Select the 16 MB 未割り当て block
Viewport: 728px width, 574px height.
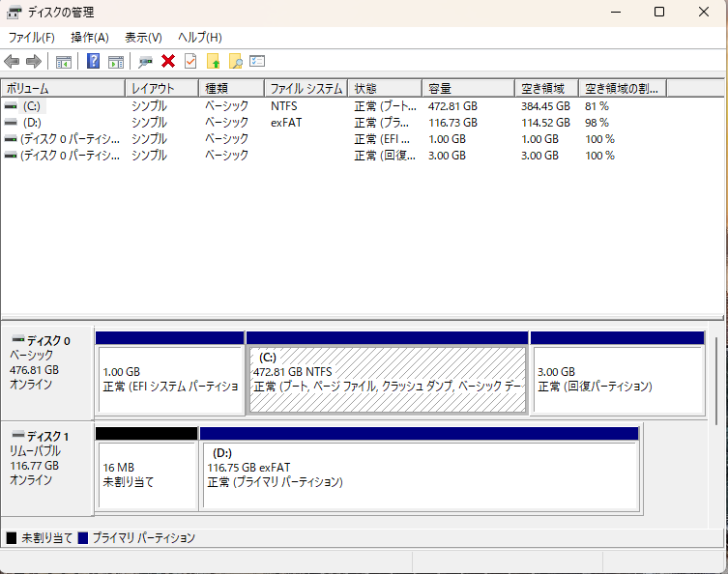pos(147,469)
